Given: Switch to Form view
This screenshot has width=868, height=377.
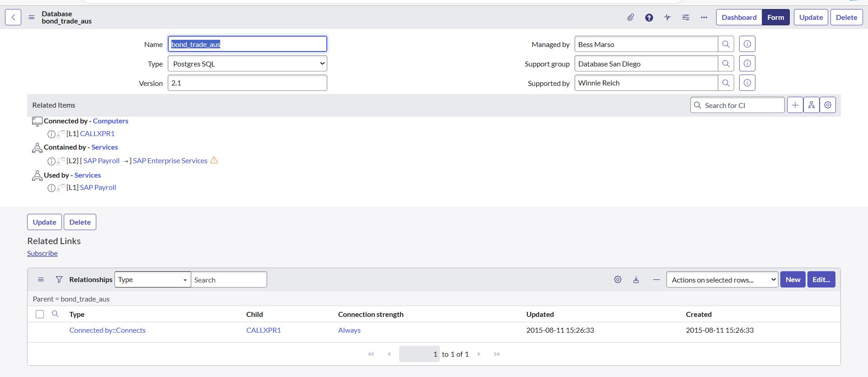Looking at the screenshot, I should click(x=776, y=17).
